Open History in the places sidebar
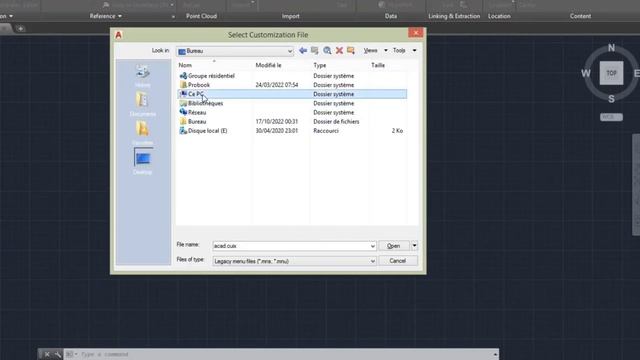 pyautogui.click(x=142, y=76)
